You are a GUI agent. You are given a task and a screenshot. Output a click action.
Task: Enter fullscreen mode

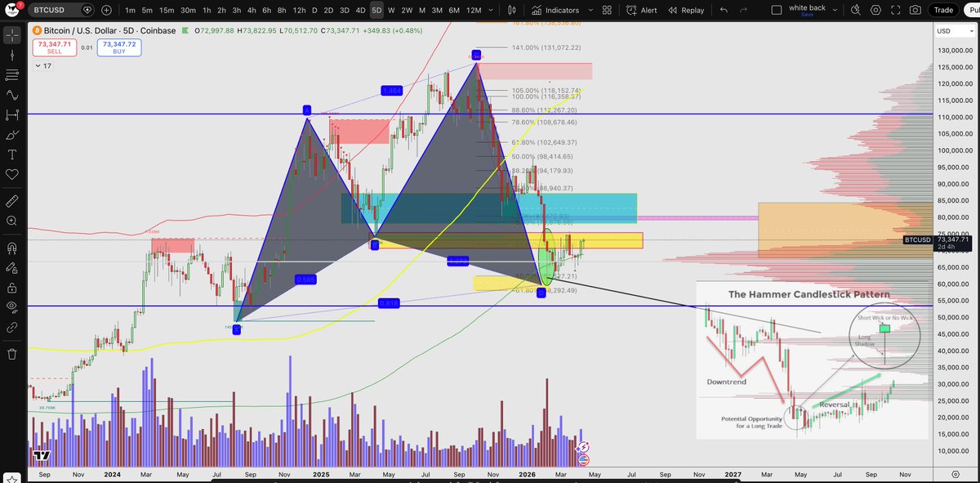click(x=894, y=10)
